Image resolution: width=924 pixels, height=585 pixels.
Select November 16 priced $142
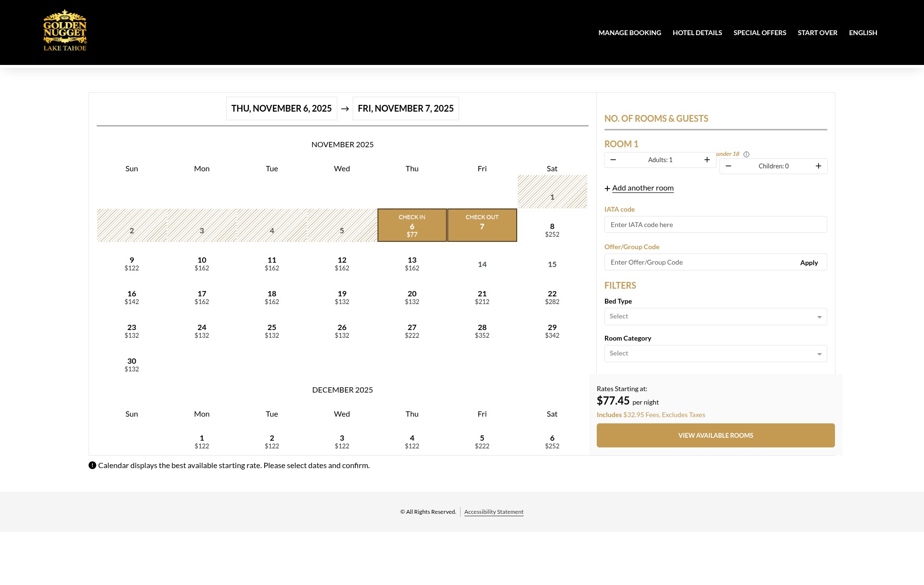(x=132, y=297)
